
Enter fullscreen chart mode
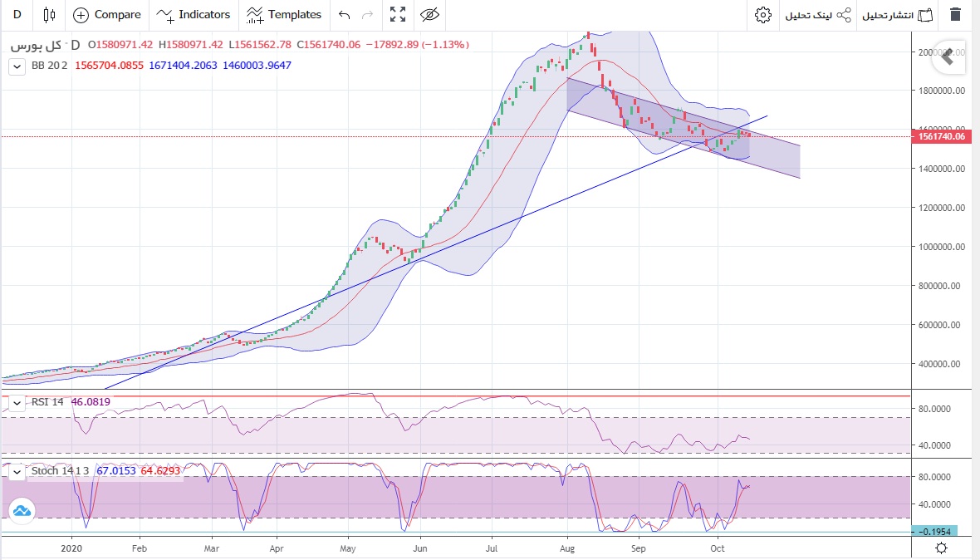398,14
